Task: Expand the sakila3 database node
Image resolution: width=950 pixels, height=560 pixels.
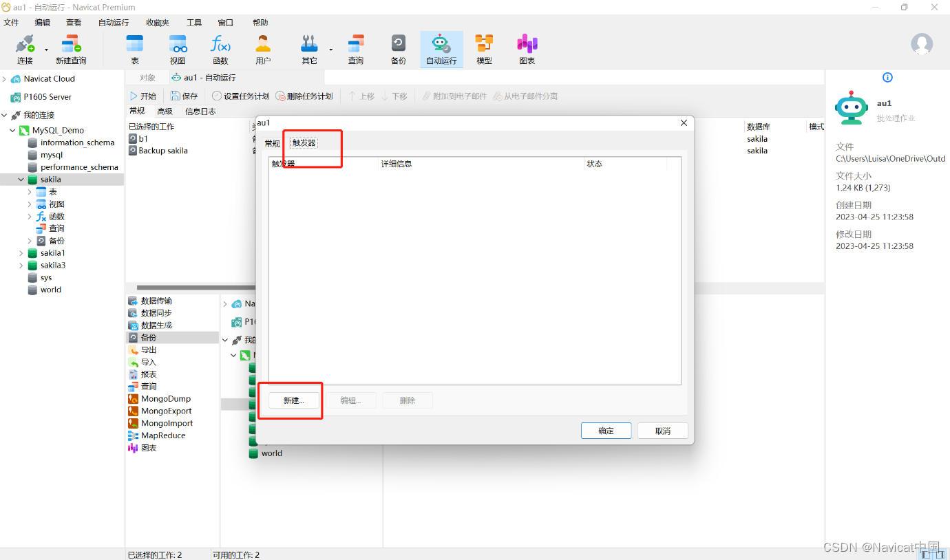Action: [21, 266]
